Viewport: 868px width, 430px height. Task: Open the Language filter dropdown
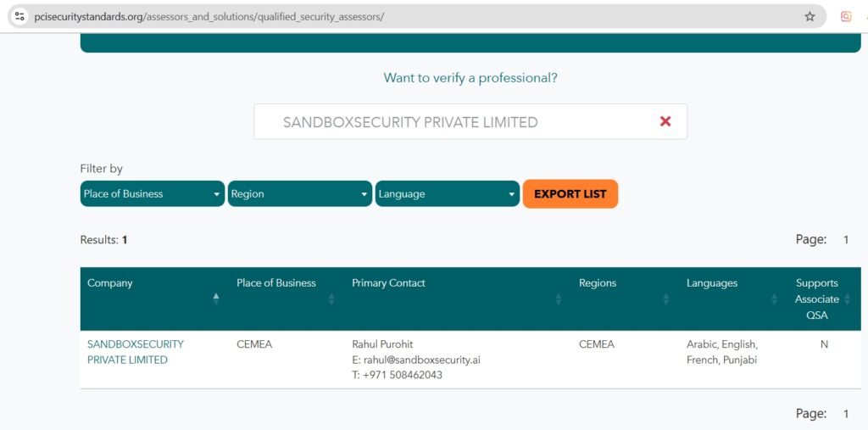tap(448, 193)
